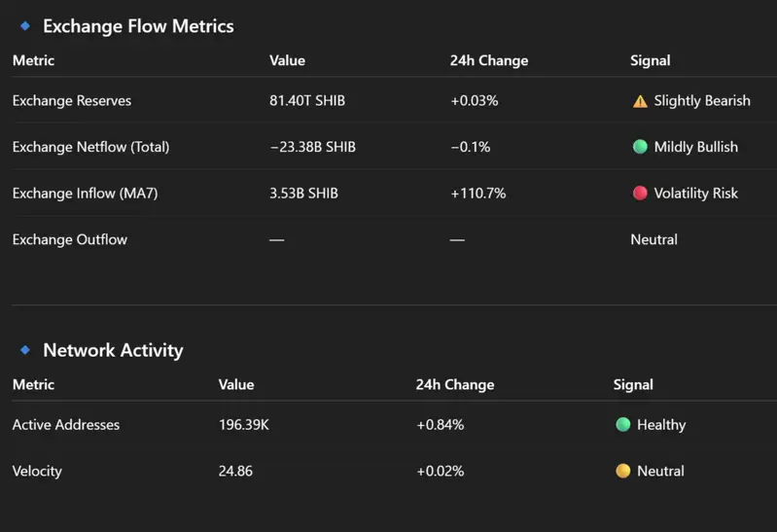
Task: Click the red circle next to Volatility Risk
Action: click(640, 193)
